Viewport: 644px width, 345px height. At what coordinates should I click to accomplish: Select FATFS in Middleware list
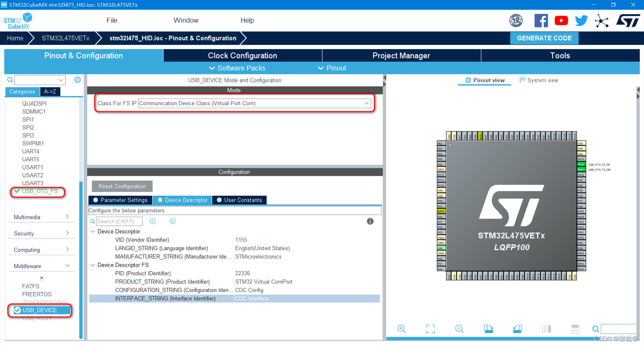tap(31, 286)
